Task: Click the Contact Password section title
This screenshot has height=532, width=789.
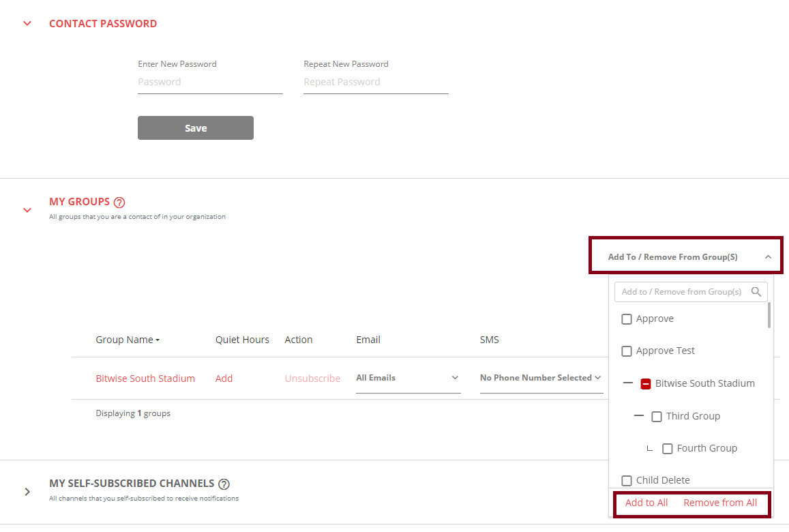Action: [x=103, y=24]
